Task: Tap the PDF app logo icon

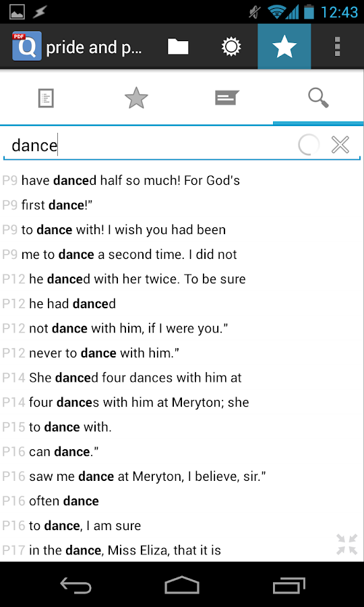Action: pos(27,46)
